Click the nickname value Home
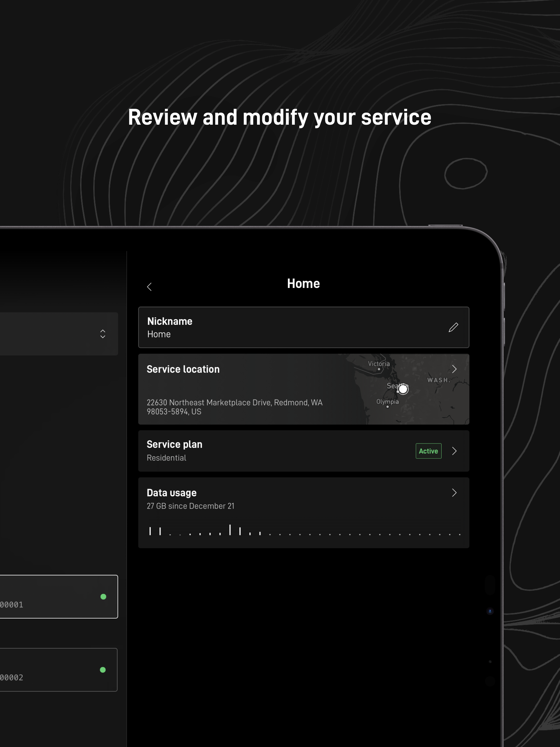 [x=159, y=334]
